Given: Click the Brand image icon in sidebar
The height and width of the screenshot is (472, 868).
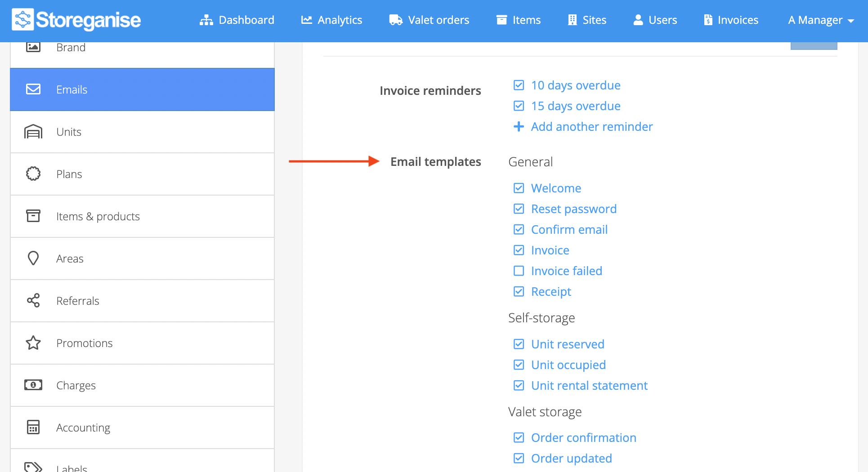Looking at the screenshot, I should coord(33,47).
